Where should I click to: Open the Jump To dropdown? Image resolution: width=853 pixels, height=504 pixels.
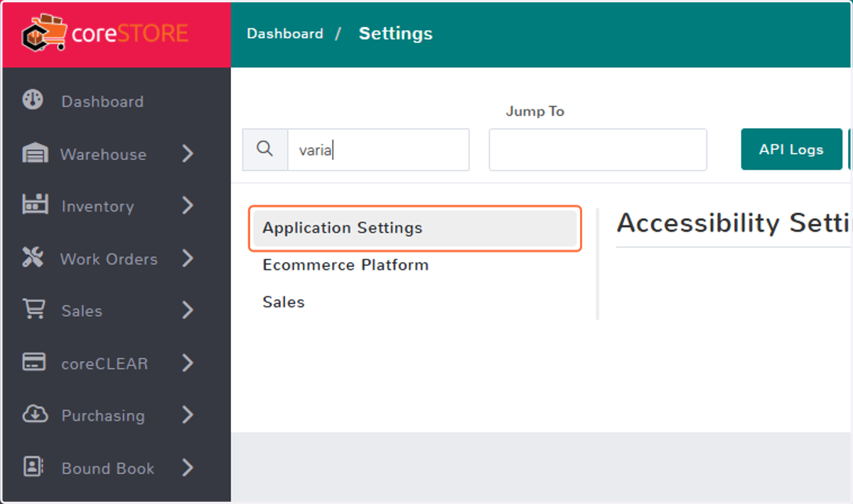click(598, 149)
